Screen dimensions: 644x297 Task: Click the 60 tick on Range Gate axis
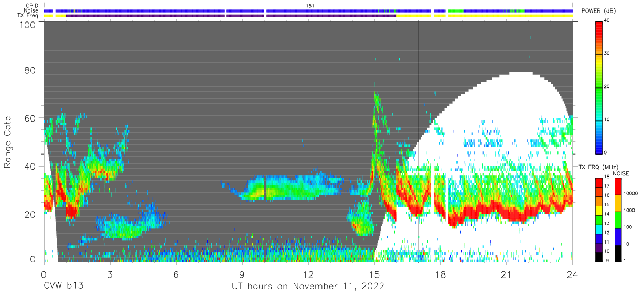[x=30, y=119]
